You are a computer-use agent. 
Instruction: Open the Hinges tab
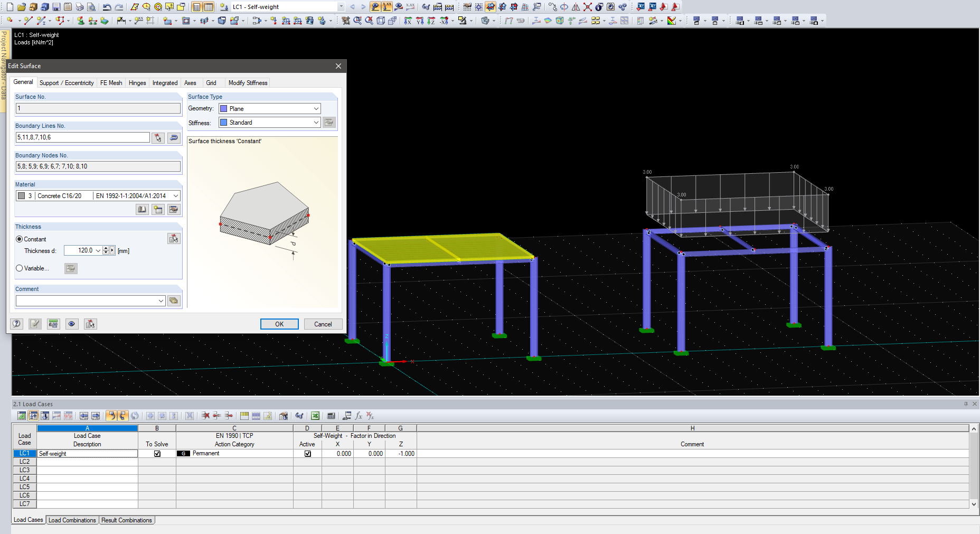[137, 83]
